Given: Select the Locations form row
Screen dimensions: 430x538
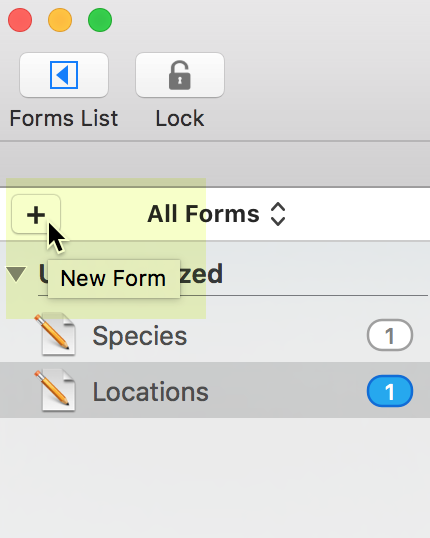Looking at the screenshot, I should coord(215,390).
